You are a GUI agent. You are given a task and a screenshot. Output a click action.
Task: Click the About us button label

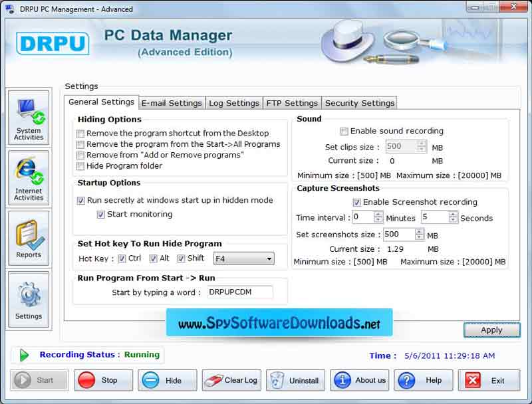click(x=370, y=380)
